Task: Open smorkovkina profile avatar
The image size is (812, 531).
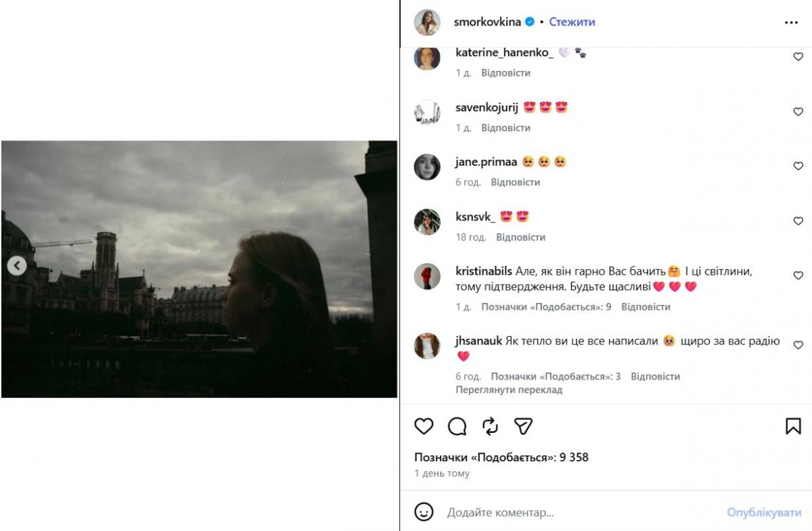Action: click(x=428, y=22)
